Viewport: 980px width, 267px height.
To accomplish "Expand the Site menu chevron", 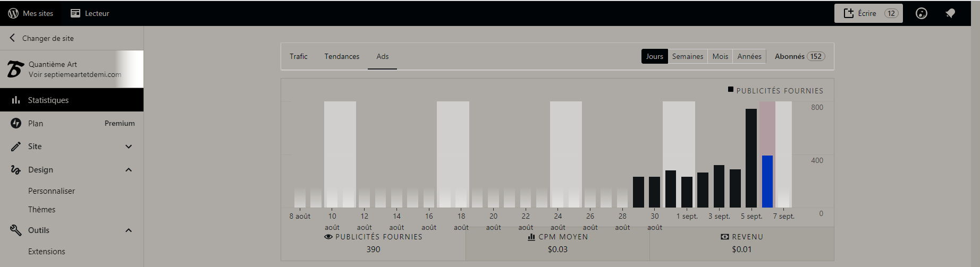I will click(x=129, y=147).
